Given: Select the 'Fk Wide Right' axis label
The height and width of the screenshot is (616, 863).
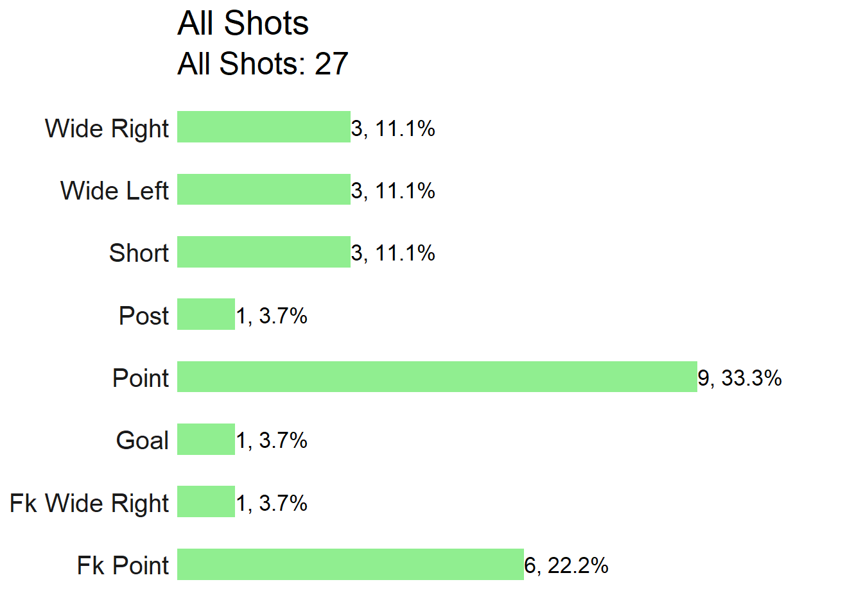Looking at the screenshot, I should (x=89, y=503).
